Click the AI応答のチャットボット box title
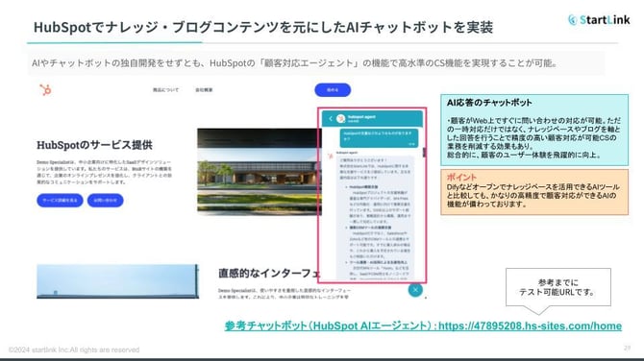The width and height of the screenshot is (644, 361). pos(489,103)
